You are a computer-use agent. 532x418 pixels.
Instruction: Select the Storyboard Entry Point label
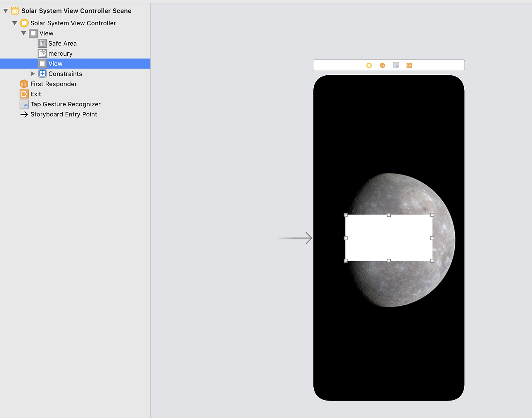(x=64, y=114)
